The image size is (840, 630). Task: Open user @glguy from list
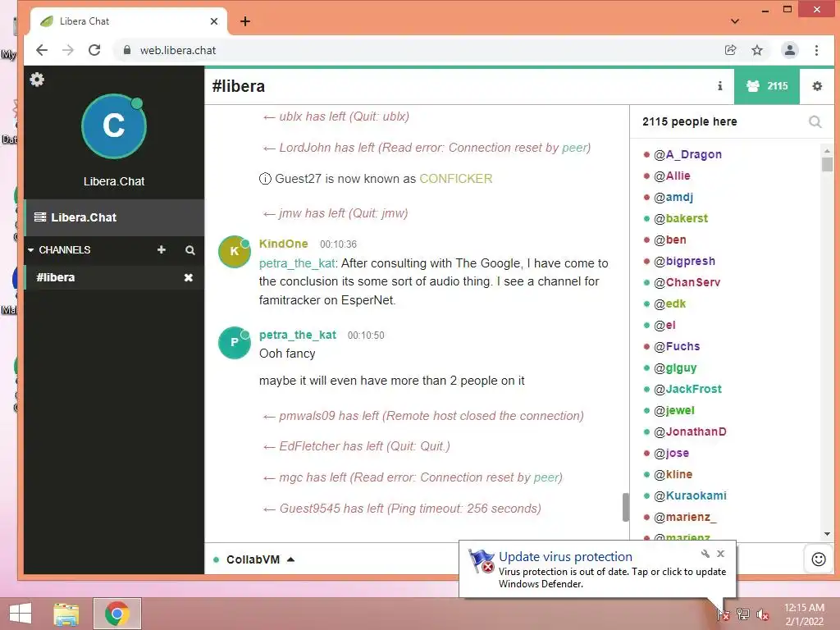point(675,367)
